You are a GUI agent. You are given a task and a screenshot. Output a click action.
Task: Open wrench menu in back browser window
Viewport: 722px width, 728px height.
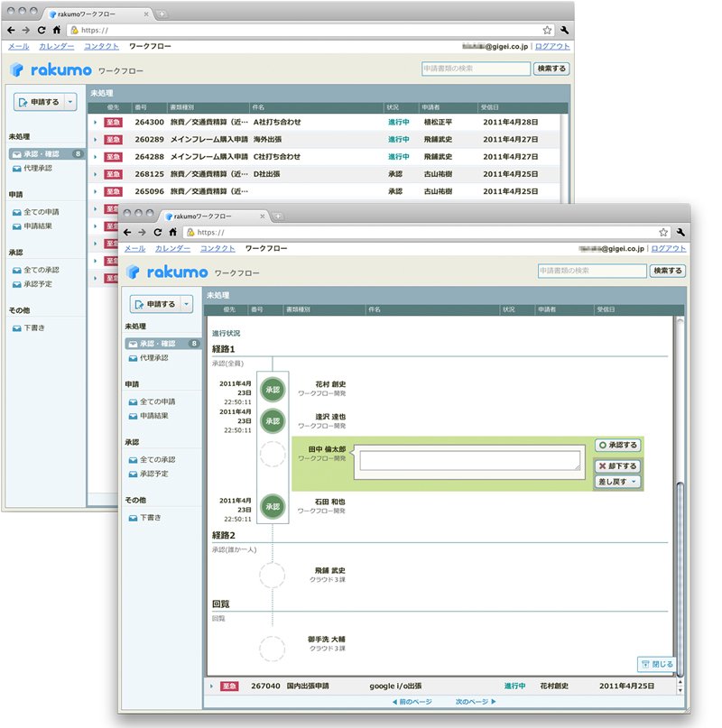(564, 30)
